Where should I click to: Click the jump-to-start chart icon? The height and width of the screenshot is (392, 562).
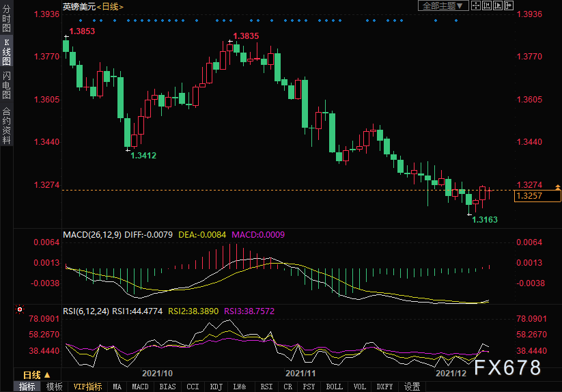(x=487, y=5)
